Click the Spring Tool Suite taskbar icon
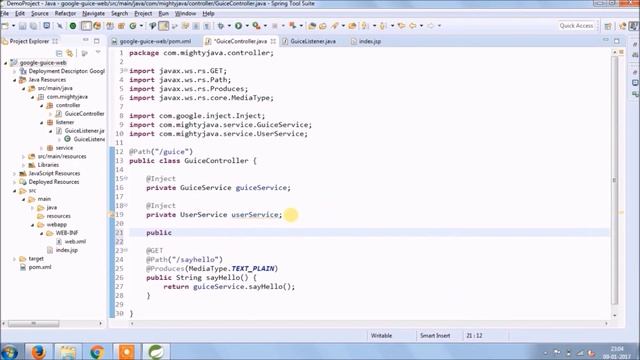Image resolution: width=640 pixels, height=360 pixels. [156, 351]
